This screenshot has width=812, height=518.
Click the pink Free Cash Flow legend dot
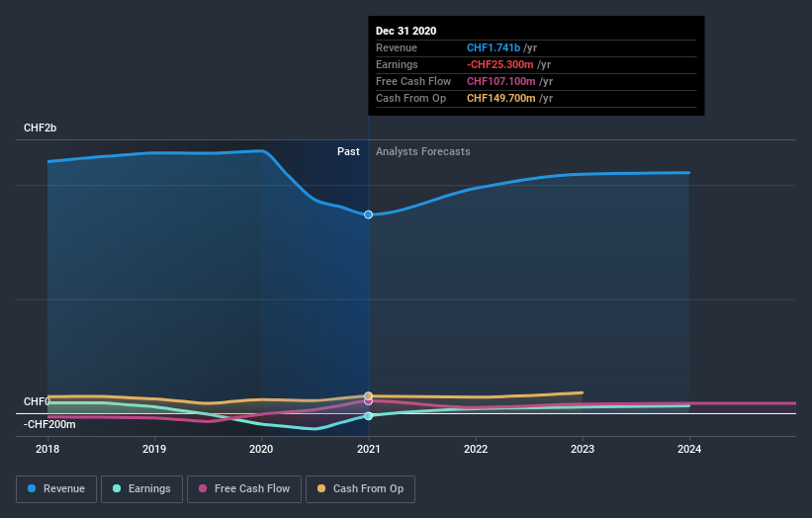click(203, 488)
